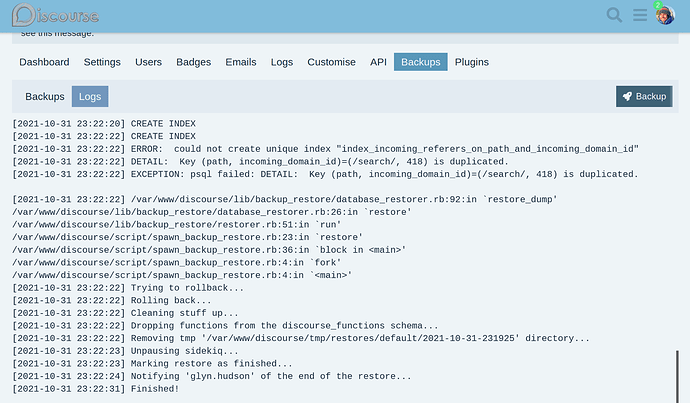Switch to the Backups sub-tab
Viewport: 690px width, 403px height.
[45, 96]
